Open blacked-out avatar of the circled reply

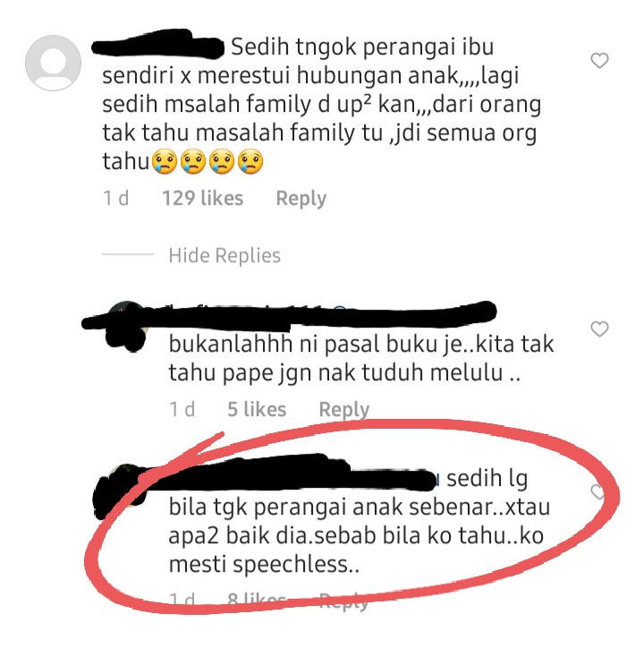(120, 490)
